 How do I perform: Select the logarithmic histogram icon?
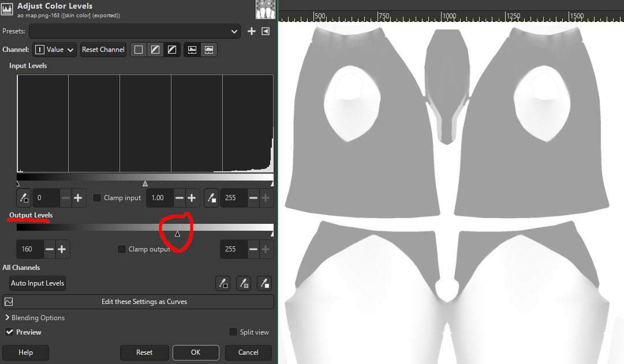tap(209, 50)
